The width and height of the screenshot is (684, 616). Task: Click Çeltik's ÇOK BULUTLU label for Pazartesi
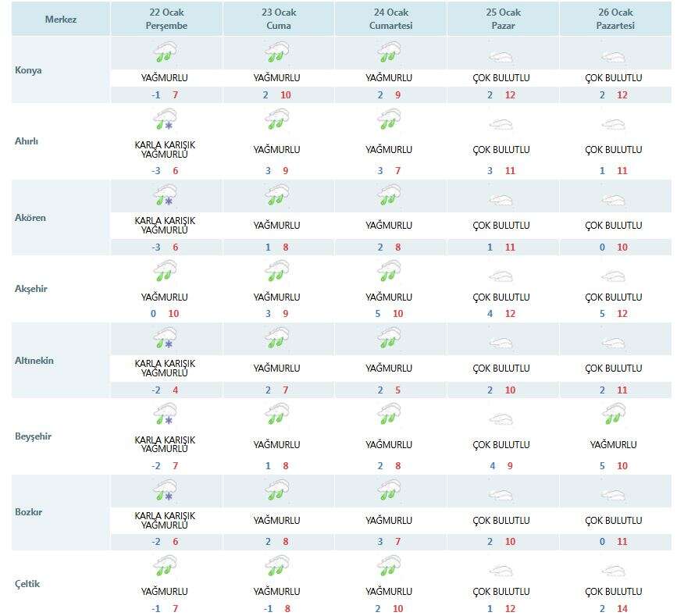[x=613, y=592]
